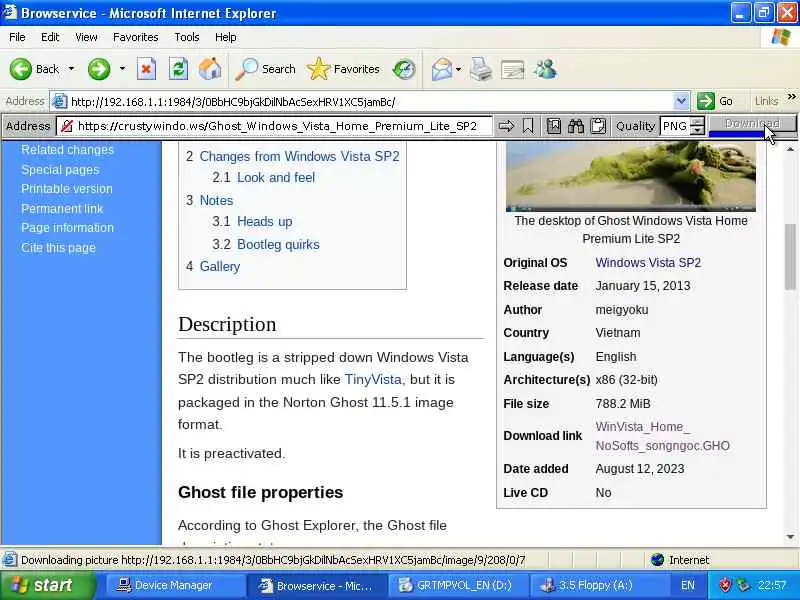Open the Help menu

(x=226, y=37)
